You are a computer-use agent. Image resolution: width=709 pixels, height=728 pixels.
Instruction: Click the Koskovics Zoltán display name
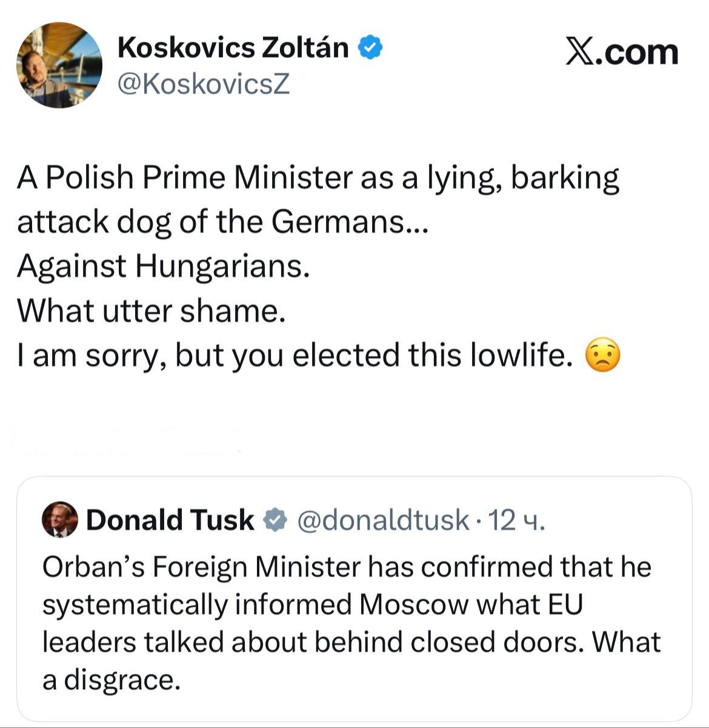(233, 47)
